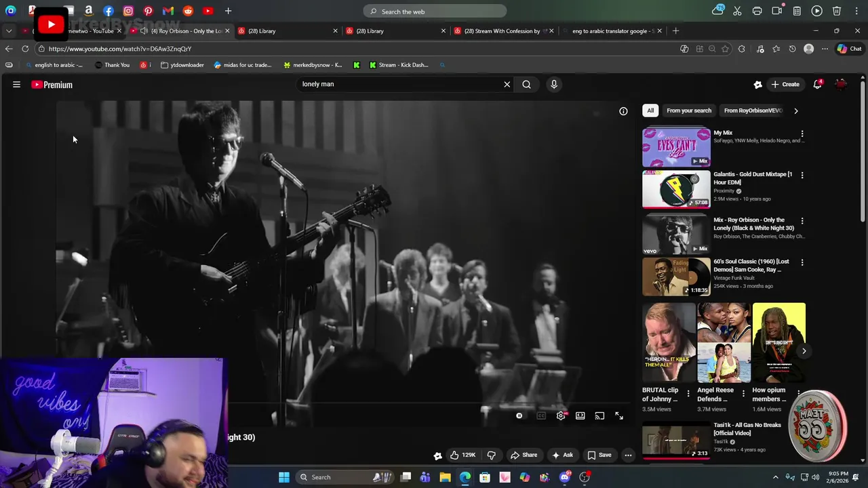Start voice search with microphone

pos(553,84)
